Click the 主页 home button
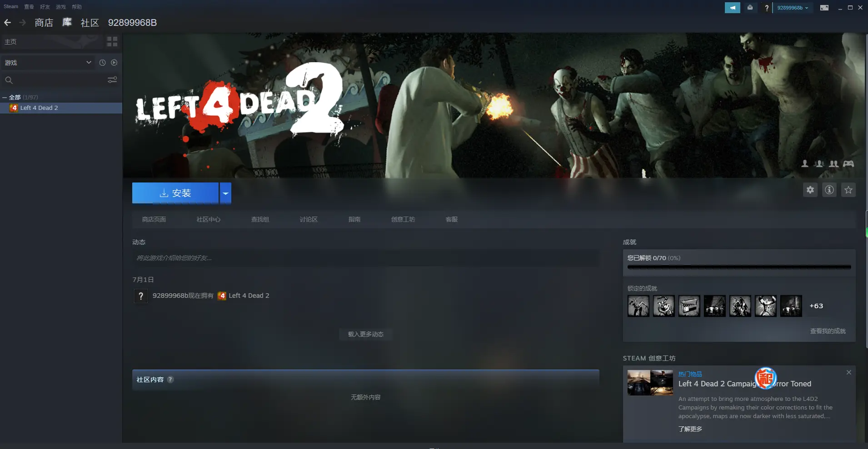868x449 pixels. click(51, 42)
